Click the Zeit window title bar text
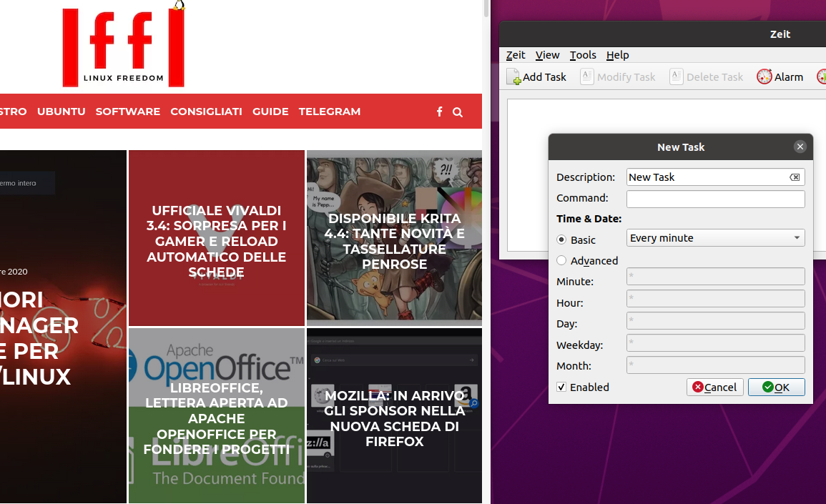The image size is (826, 504). click(780, 34)
